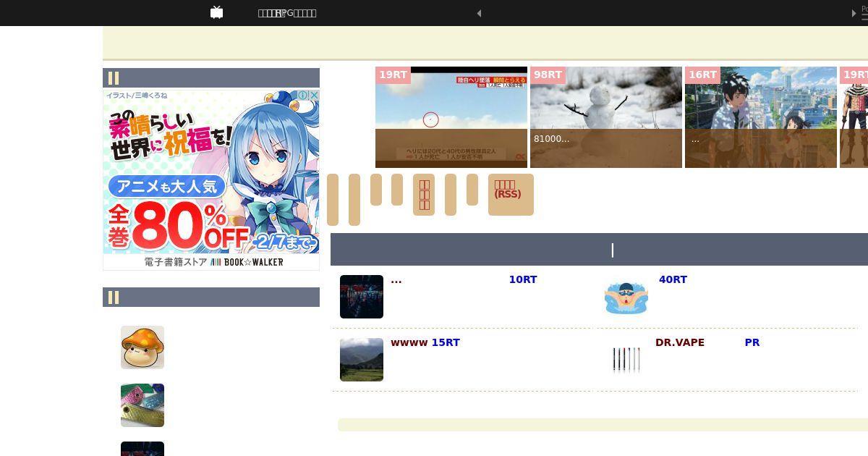Open the mountain landscape article thumbnail

362,360
